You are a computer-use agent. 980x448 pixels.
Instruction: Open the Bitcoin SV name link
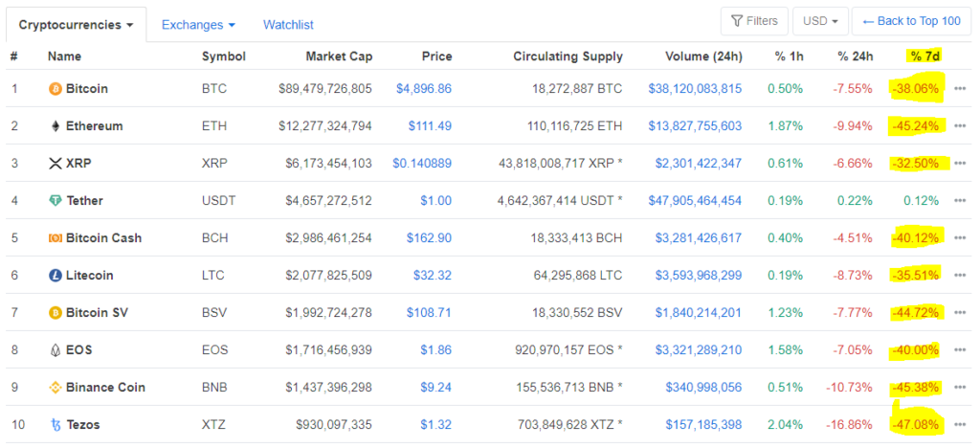click(x=97, y=312)
